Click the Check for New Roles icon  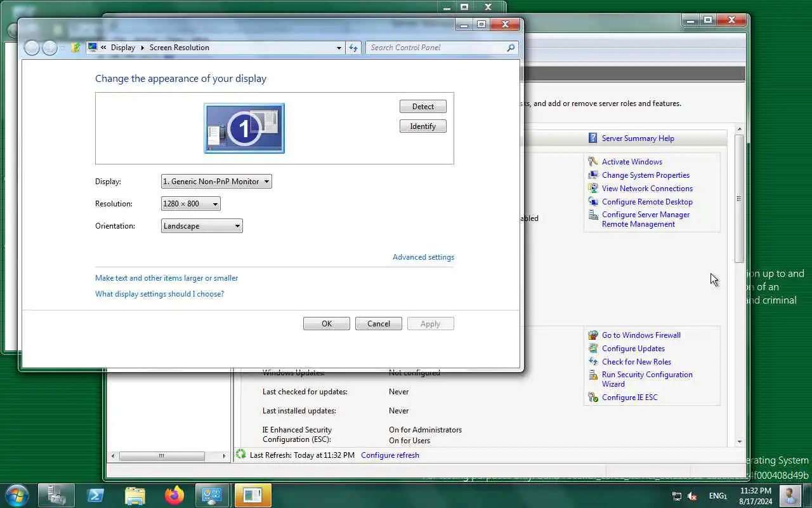593,362
